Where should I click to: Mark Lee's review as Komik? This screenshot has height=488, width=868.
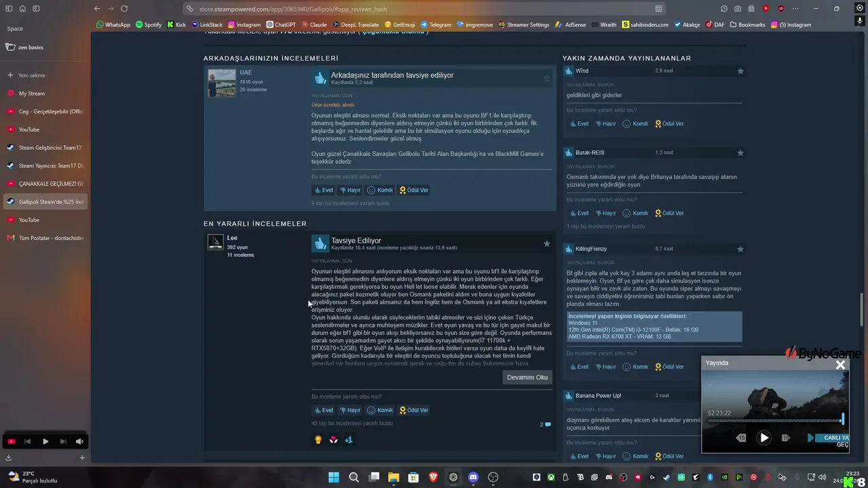[380, 410]
